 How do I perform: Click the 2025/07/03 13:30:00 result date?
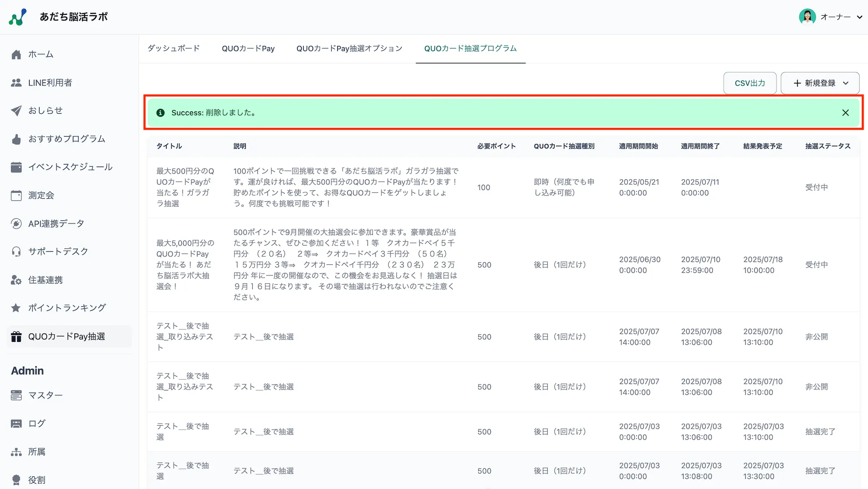point(763,471)
